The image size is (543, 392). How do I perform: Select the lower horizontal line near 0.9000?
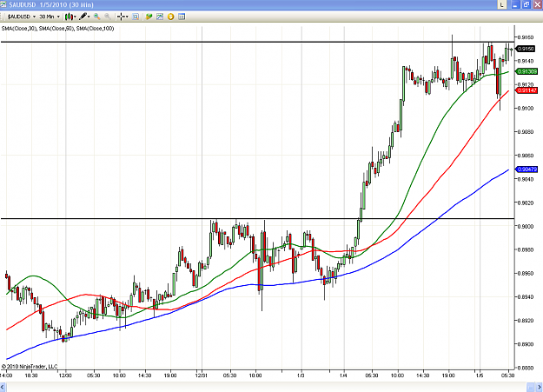[x=258, y=219]
